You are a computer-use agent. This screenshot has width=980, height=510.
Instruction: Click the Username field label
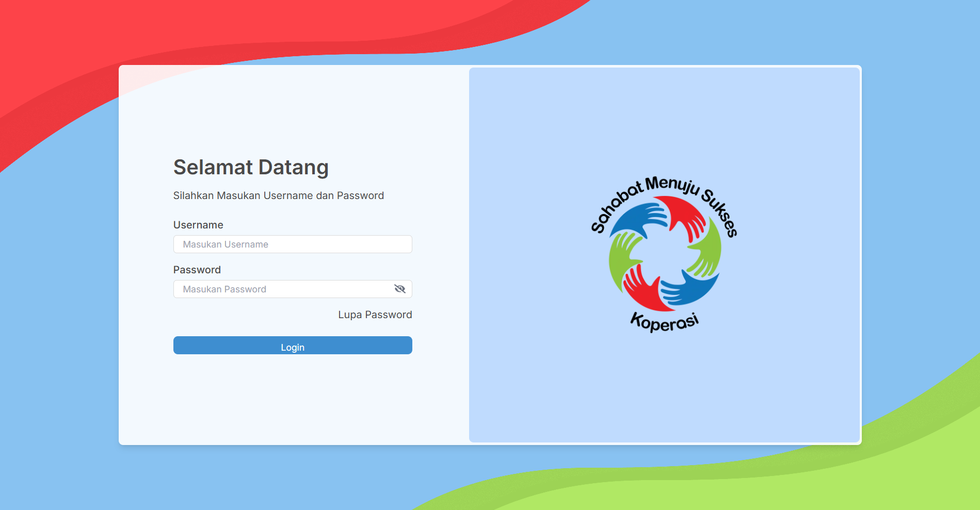pyautogui.click(x=198, y=225)
